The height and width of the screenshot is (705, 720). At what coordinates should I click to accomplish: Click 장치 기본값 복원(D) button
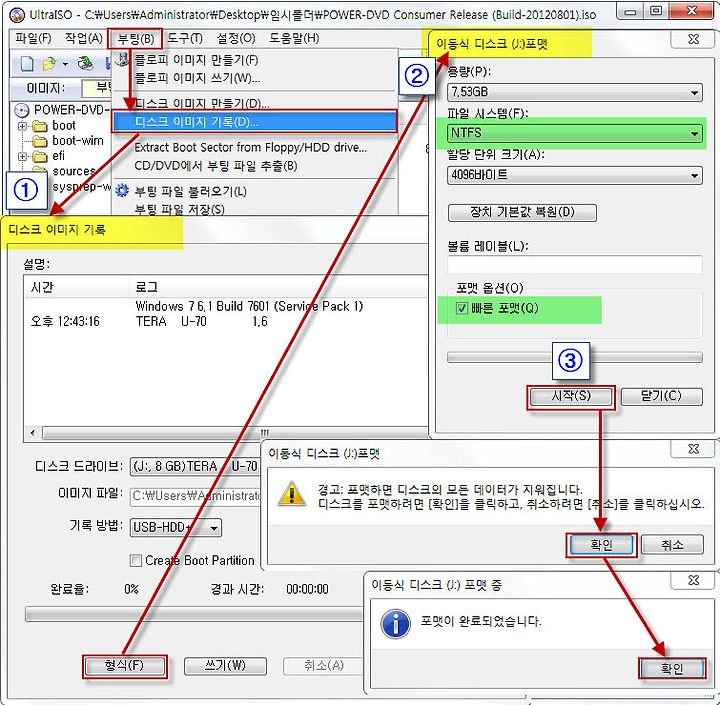click(522, 213)
